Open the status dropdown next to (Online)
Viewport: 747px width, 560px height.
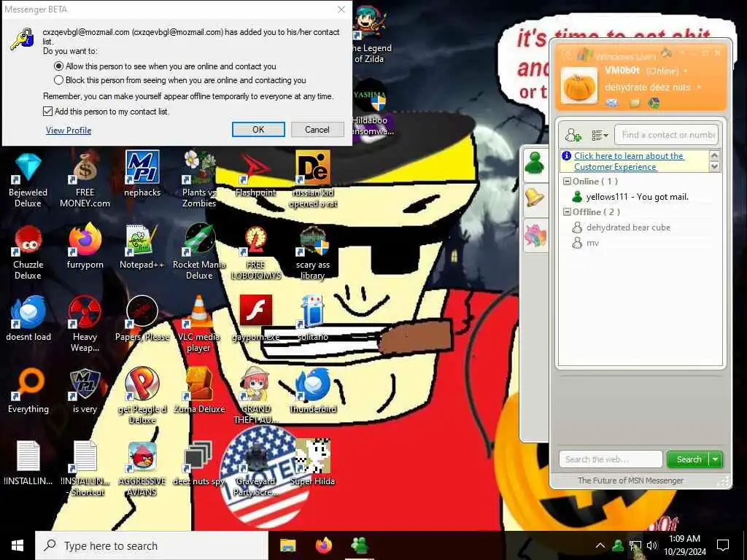[686, 71]
